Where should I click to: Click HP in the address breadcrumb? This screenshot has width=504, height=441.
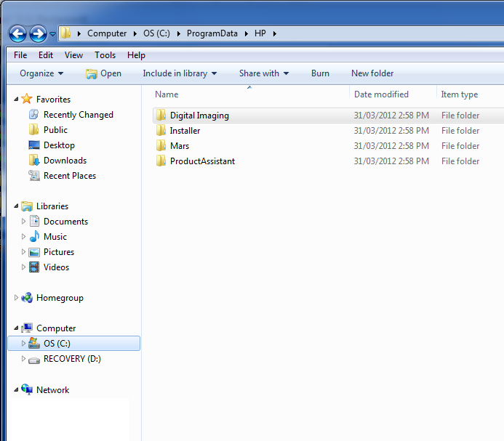tap(260, 33)
